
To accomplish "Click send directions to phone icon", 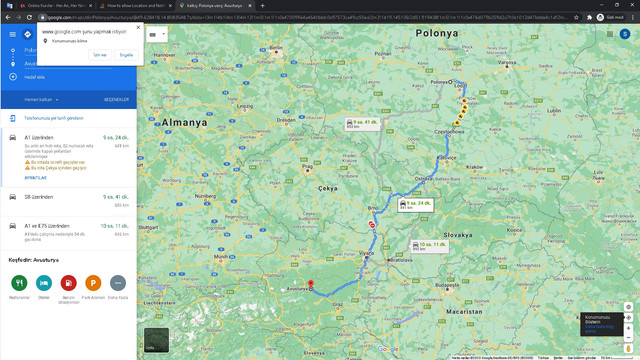I will 13,118.
